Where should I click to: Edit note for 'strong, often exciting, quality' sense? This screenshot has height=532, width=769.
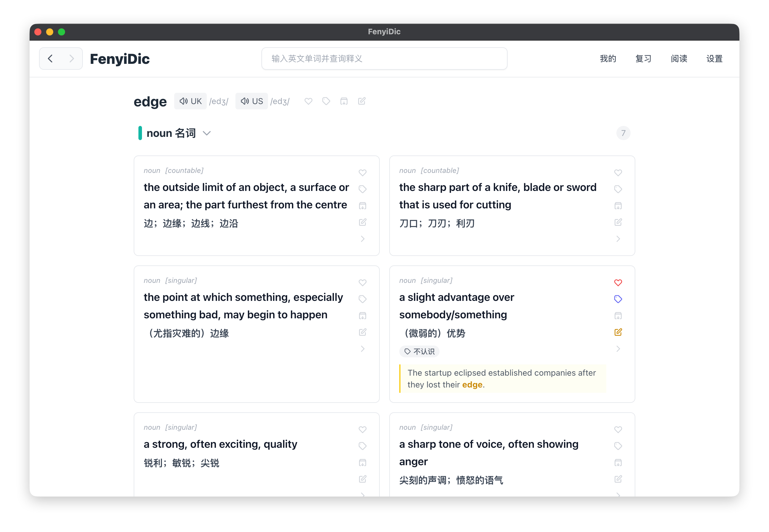tap(363, 479)
